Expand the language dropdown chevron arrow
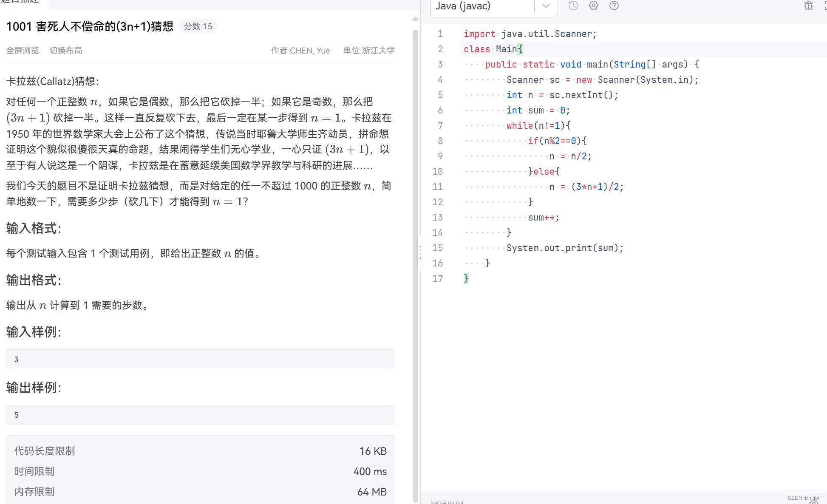The image size is (827, 504). click(546, 6)
